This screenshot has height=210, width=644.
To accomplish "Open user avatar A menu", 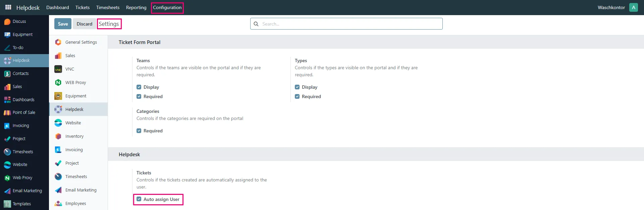I will click(633, 7).
